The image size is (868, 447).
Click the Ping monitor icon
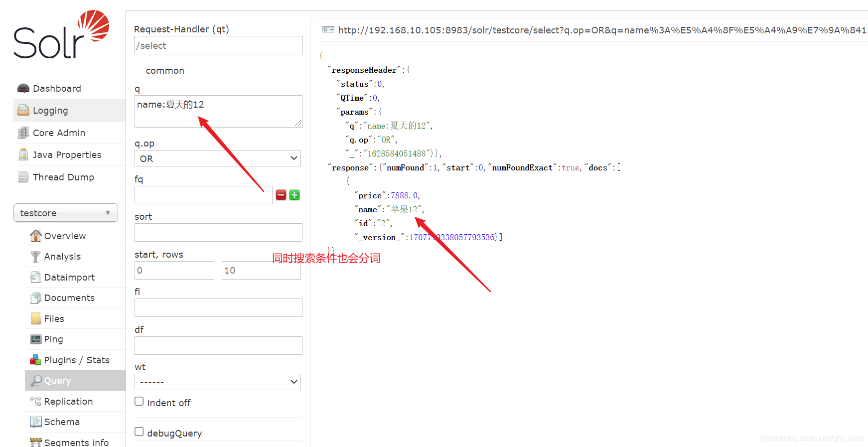pyautogui.click(x=35, y=339)
